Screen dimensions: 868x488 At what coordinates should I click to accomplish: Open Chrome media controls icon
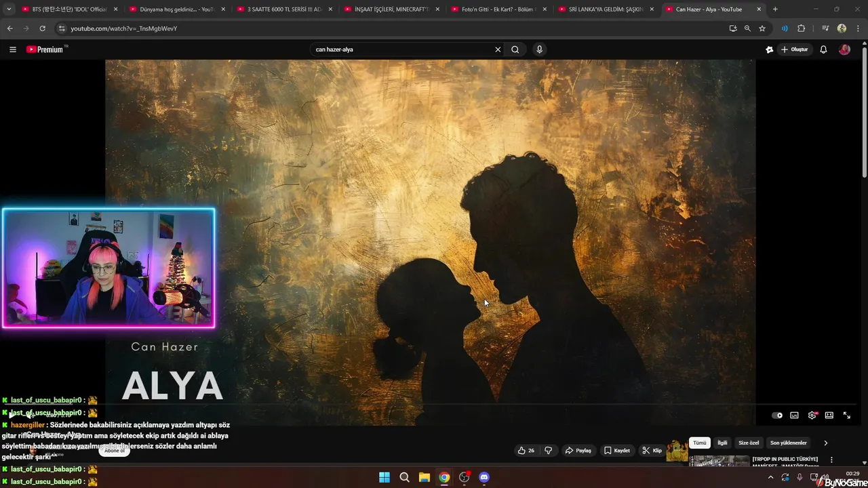[x=825, y=28]
